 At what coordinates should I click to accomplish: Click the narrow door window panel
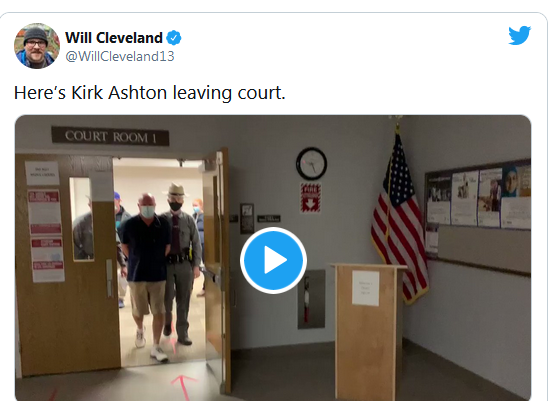tap(82, 219)
